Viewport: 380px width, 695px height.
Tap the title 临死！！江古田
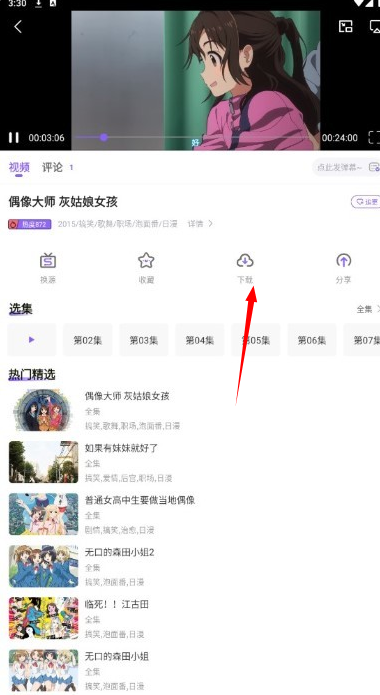click(117, 604)
